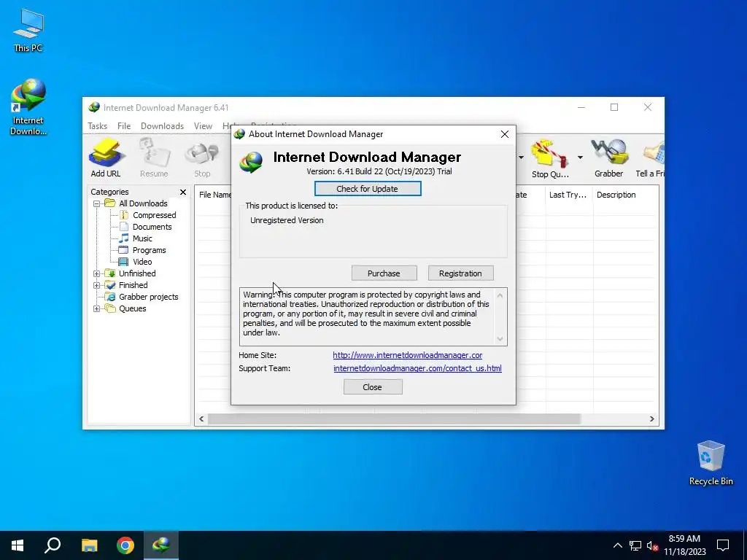The image size is (747, 560).
Task: Open the Support Team contact link
Action: (417, 368)
